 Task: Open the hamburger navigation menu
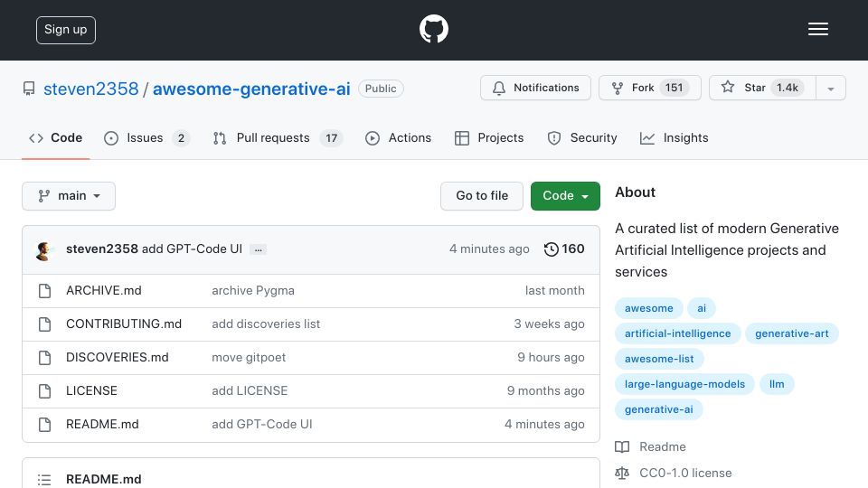817,29
